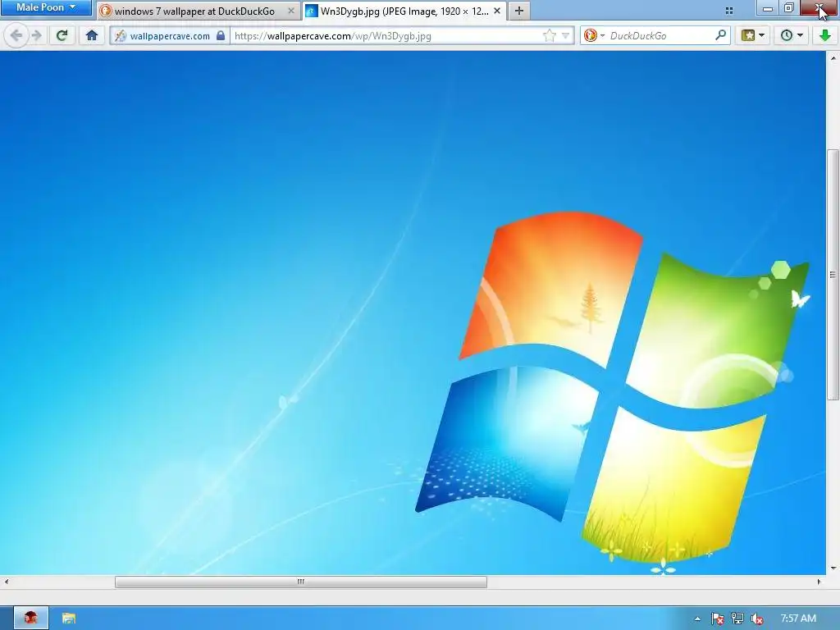
Task: Click horizontal scrollbar left arrow
Action: (x=7, y=582)
